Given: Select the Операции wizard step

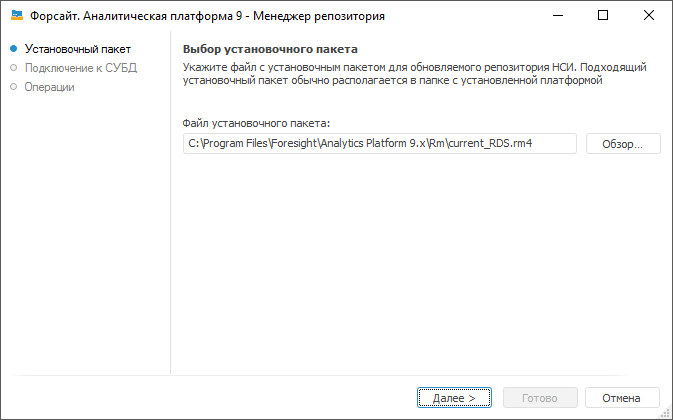Looking at the screenshot, I should pyautogui.click(x=49, y=87).
